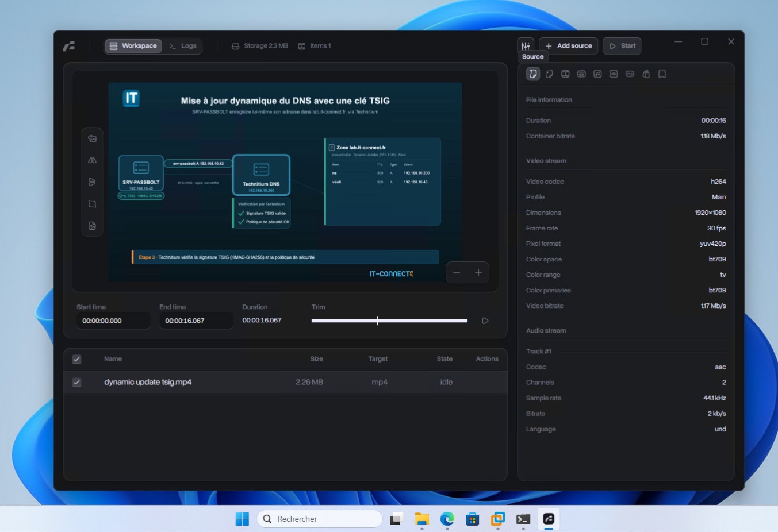Click the Target column header
Viewport: 778px width, 532px height.
pos(378,359)
